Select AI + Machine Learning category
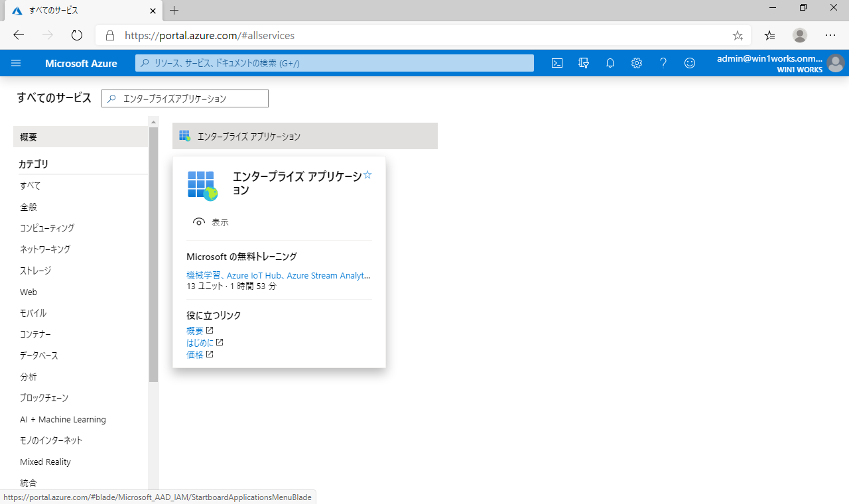 (63, 419)
